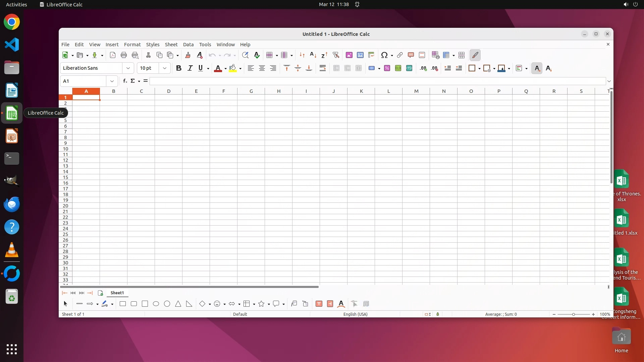644x362 pixels.
Task: Open the AutoFilter tool
Action: (x=336, y=55)
